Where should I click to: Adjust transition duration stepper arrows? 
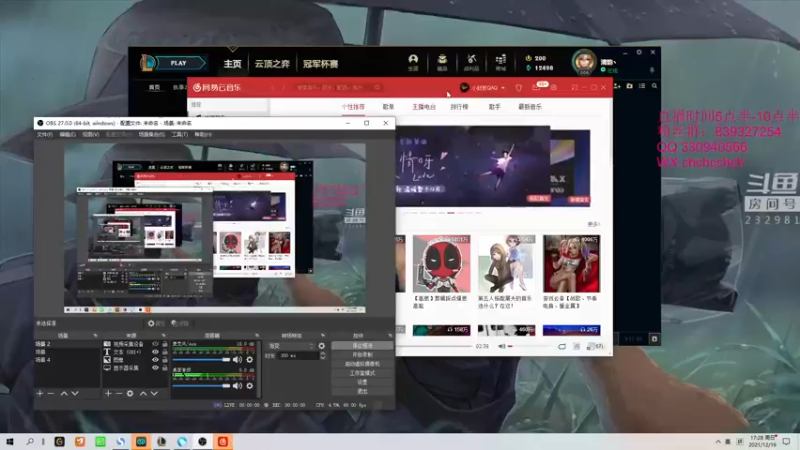coord(322,356)
